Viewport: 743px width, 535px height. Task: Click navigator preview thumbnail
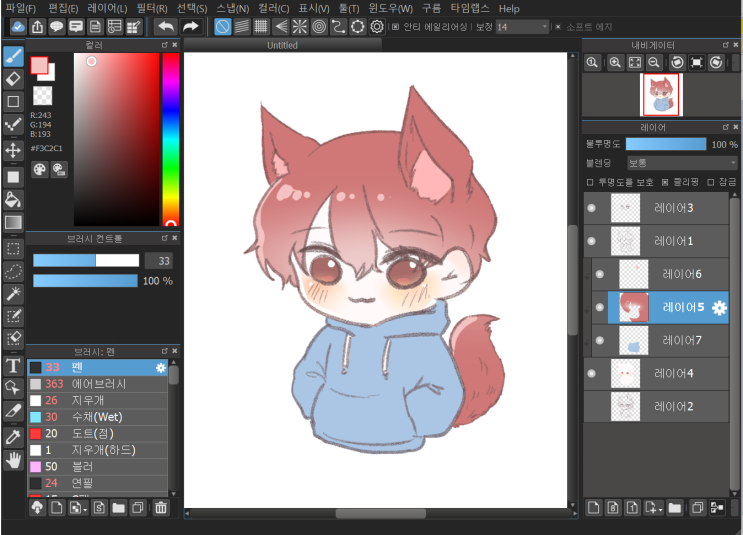point(661,94)
